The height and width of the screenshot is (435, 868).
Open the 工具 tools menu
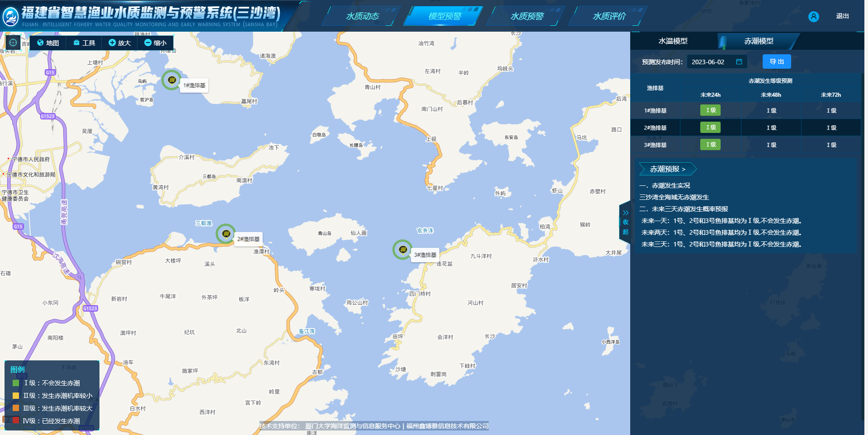click(84, 43)
